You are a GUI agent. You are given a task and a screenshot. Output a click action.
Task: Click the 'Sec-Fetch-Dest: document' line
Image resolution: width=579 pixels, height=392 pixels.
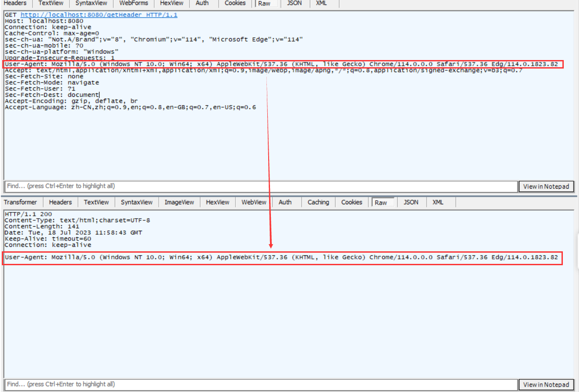point(52,95)
